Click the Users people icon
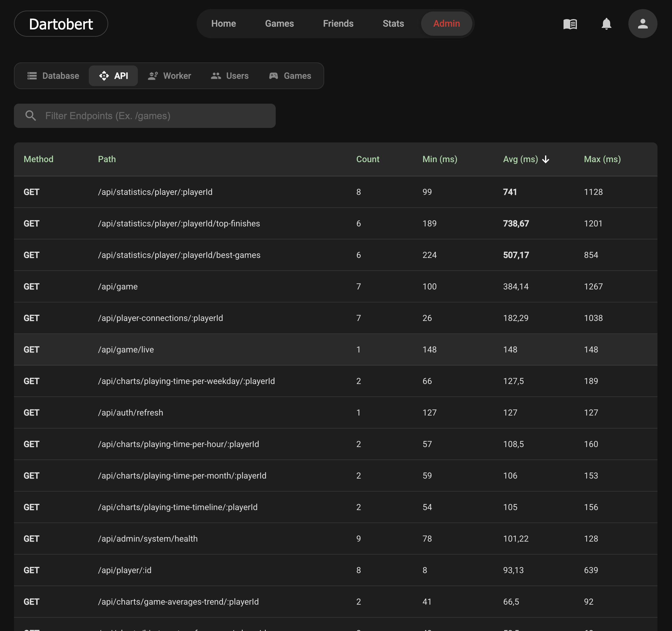Image resolution: width=672 pixels, height=631 pixels. pyautogui.click(x=216, y=76)
